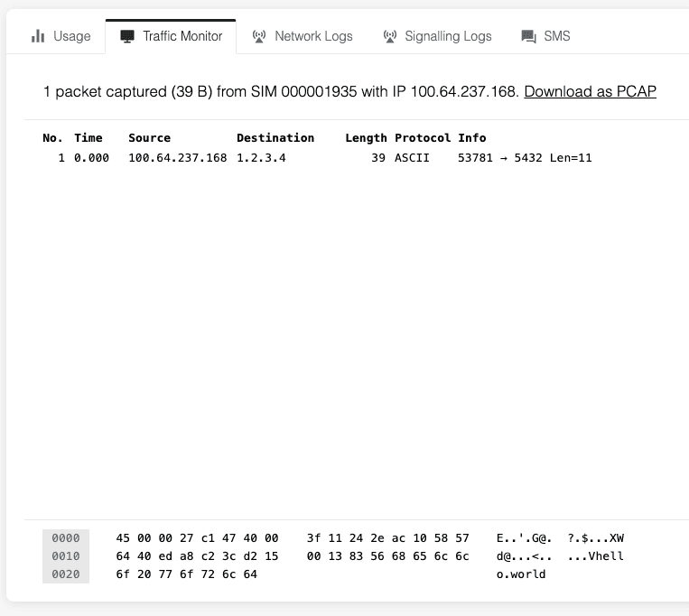Click hex offset 0010
Image resolution: width=689 pixels, height=616 pixels.
click(66, 556)
